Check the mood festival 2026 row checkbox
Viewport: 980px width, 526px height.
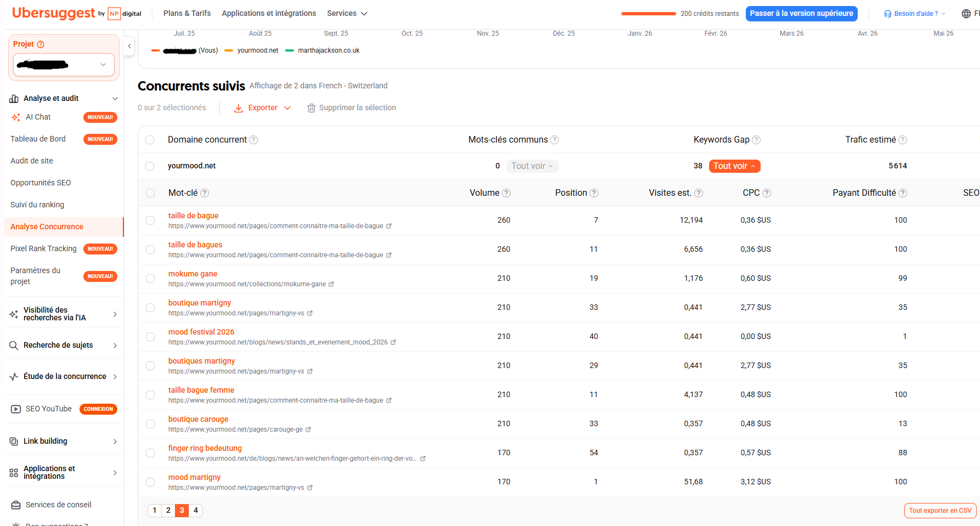coord(150,337)
